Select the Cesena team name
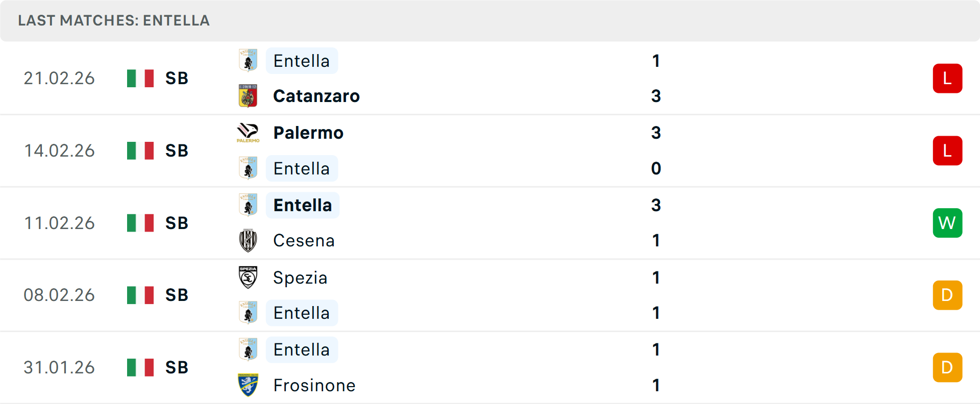 point(304,240)
